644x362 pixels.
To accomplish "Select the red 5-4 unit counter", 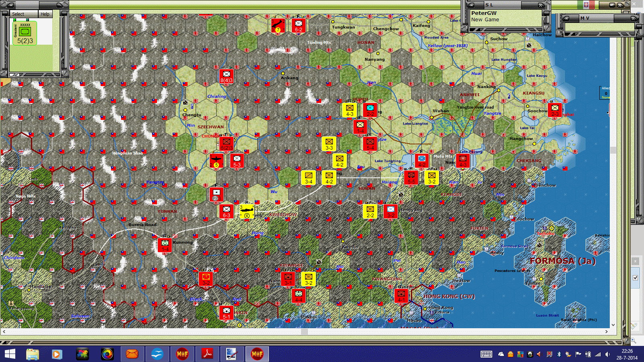I will click(370, 144).
